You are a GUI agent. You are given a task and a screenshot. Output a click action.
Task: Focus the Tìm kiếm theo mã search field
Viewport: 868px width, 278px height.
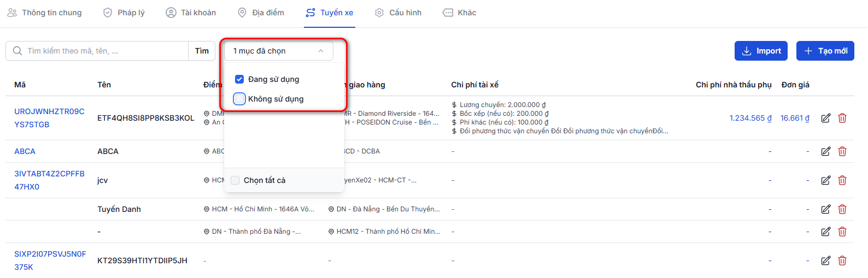click(97, 51)
